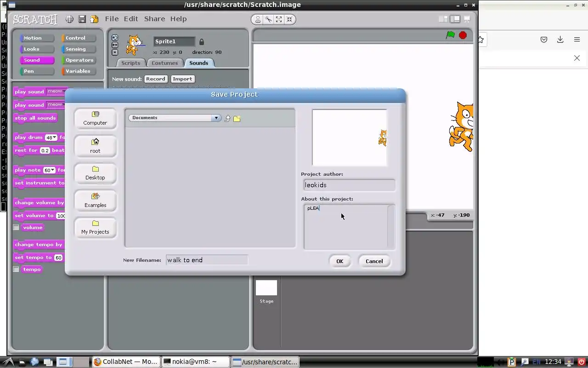
Task: Enter presentation mode icon
Action: coord(467,19)
